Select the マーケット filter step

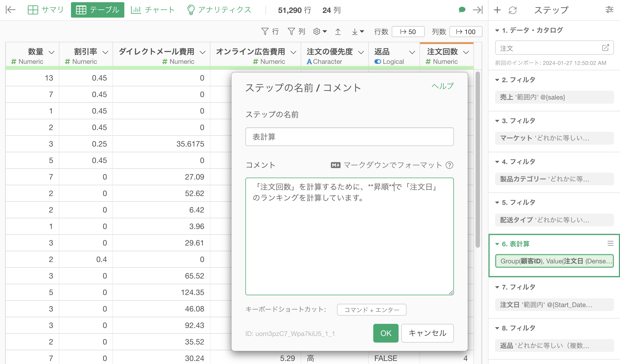click(x=554, y=138)
